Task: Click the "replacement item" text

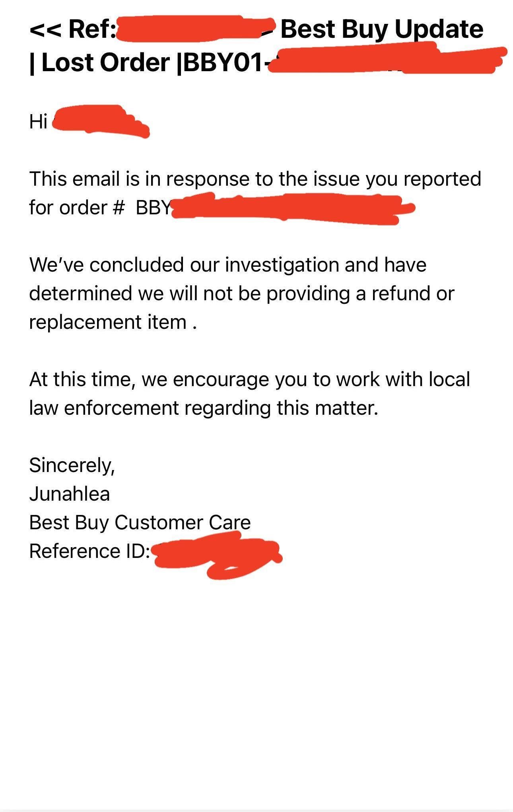Action: [107, 322]
